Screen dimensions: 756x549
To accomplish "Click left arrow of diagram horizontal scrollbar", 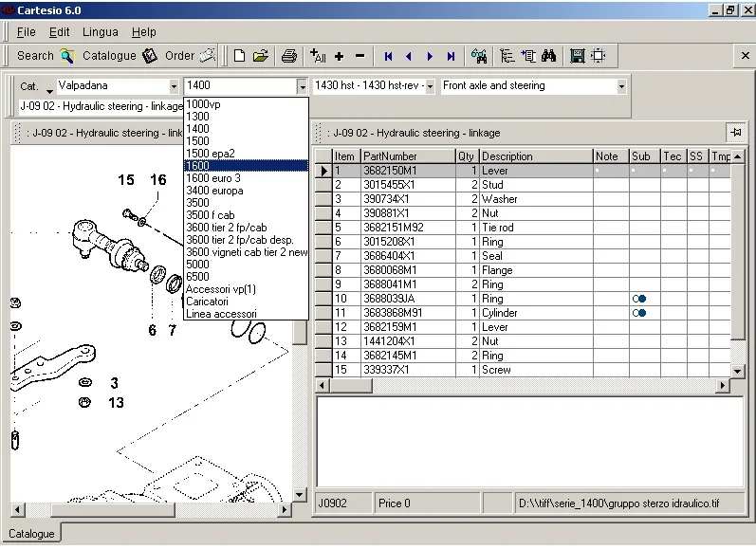I will (17, 509).
